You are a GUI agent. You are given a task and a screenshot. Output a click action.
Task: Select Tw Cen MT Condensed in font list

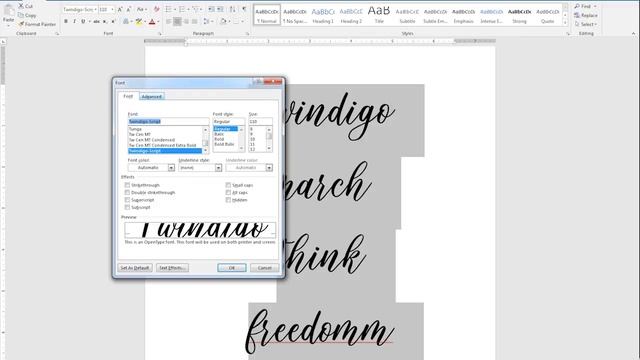(x=152, y=140)
